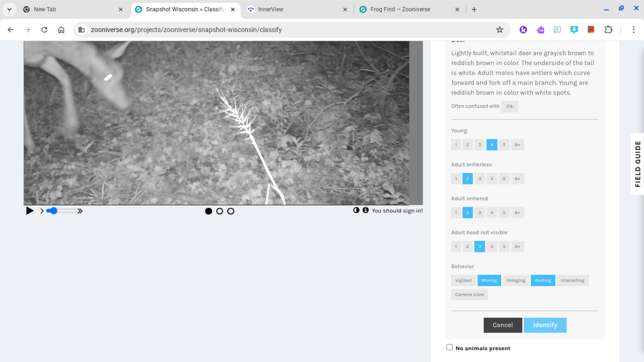Deselect Moving behavior
Image resolution: width=644 pixels, height=362 pixels.
click(x=489, y=281)
